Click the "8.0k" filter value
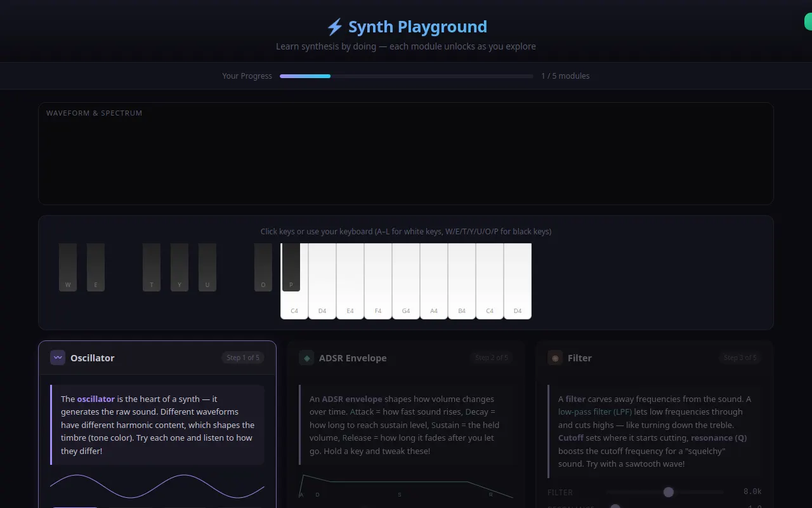The image size is (812, 508). coord(752,492)
